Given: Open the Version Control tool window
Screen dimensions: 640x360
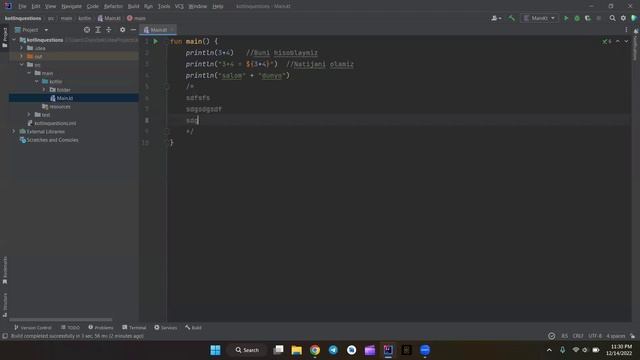Looking at the screenshot, I should (33, 327).
